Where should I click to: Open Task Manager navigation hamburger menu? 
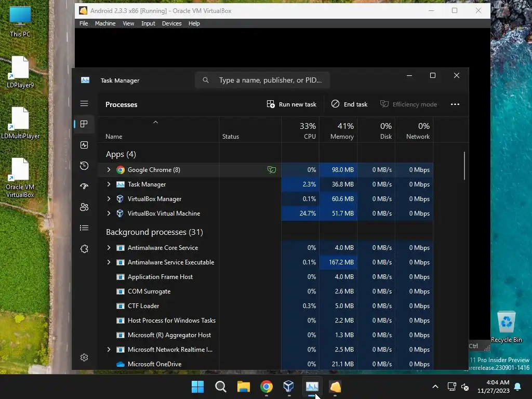[x=84, y=103]
